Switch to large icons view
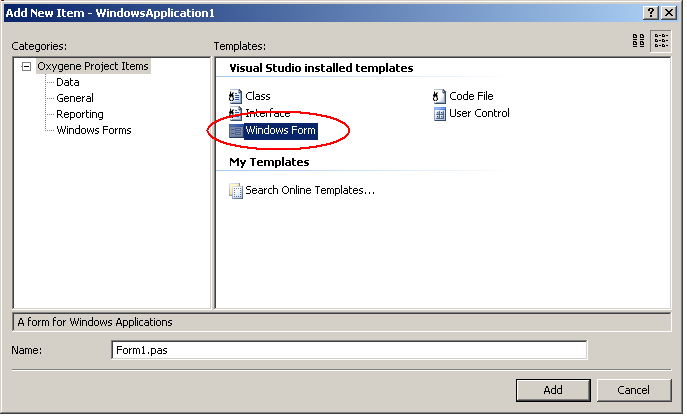This screenshot has height=418, width=687. [x=639, y=41]
